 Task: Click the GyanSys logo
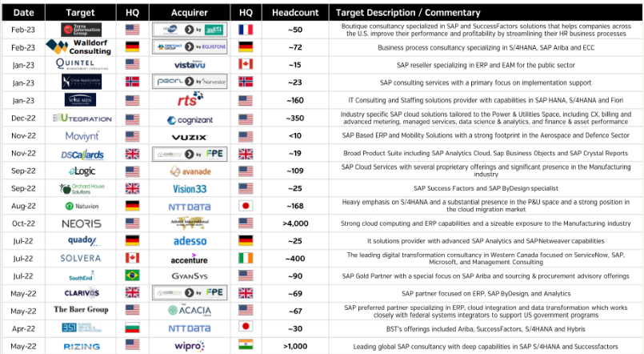tap(190, 276)
